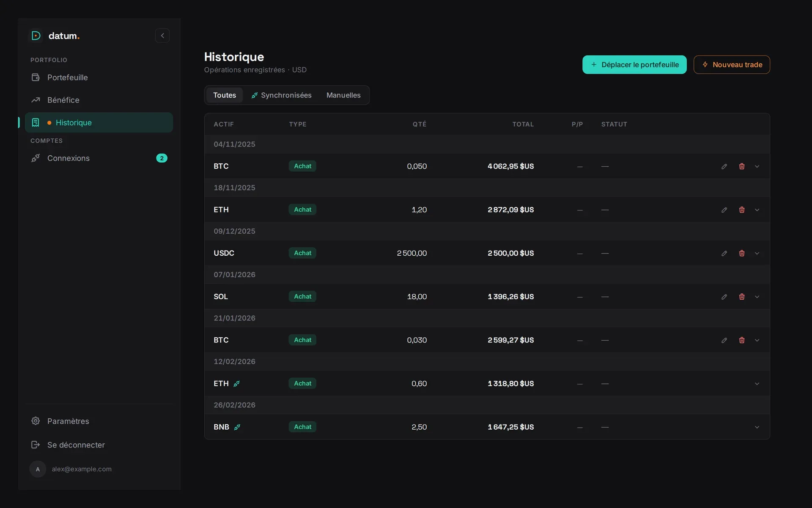
Task: Delete the 04/11/2025 BTC 4 062,95 trade
Action: click(742, 166)
